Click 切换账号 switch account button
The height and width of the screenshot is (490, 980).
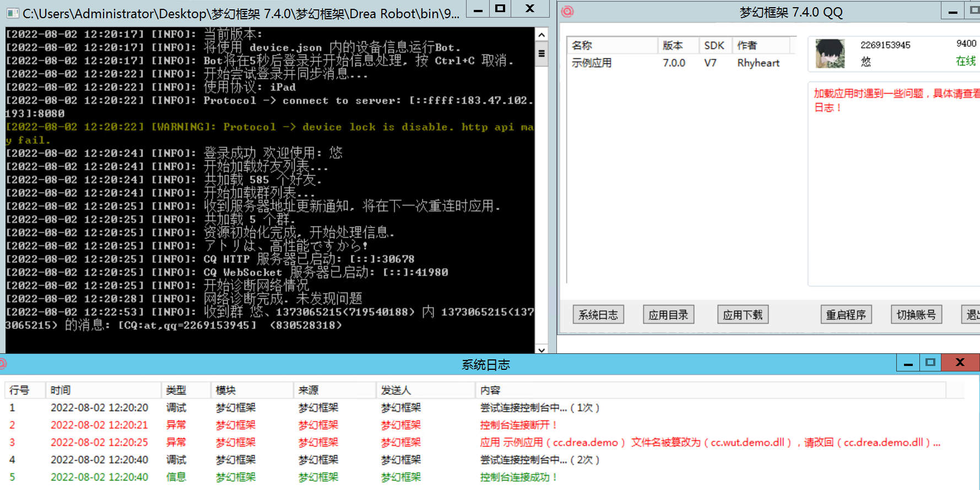pyautogui.click(x=916, y=315)
